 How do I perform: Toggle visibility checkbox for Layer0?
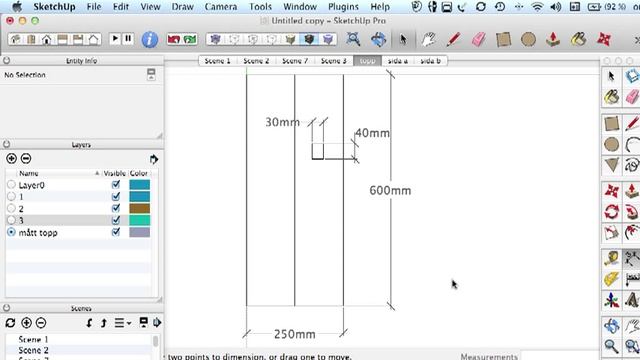click(x=116, y=184)
